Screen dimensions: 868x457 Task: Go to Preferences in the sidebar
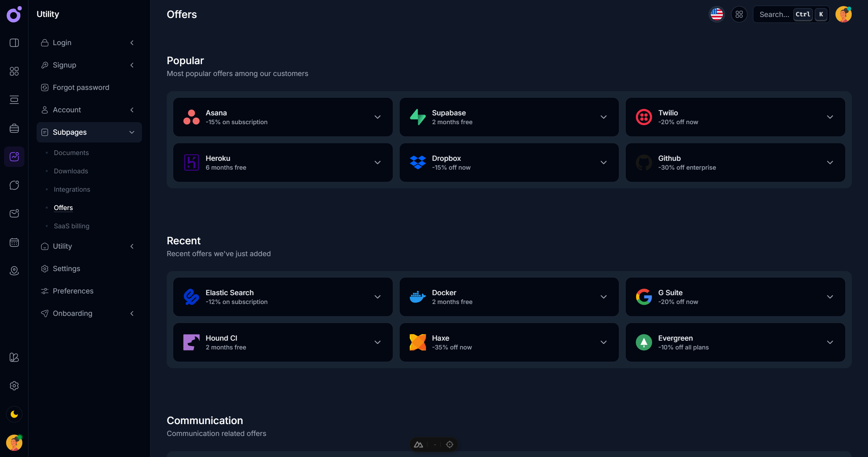click(73, 291)
